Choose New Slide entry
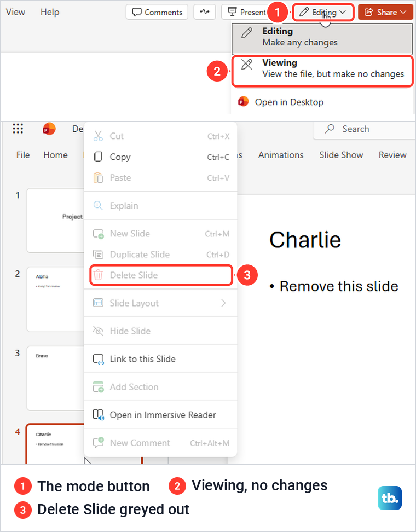 point(160,234)
